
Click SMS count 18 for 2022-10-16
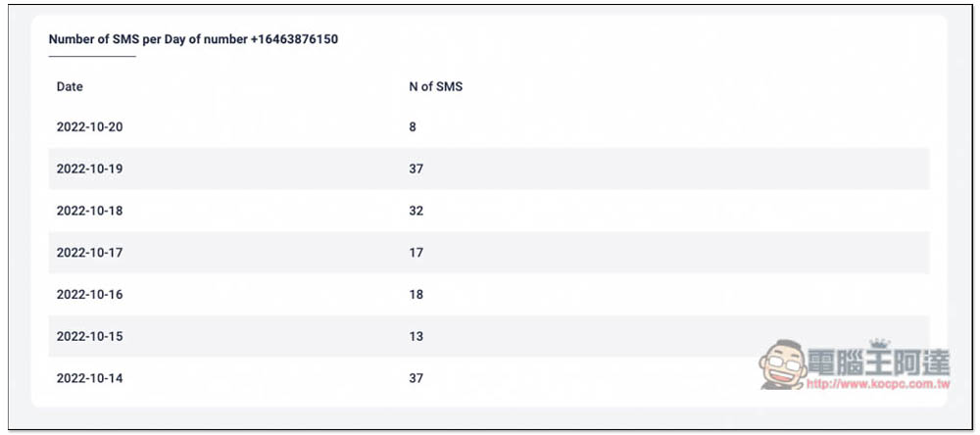click(x=416, y=295)
